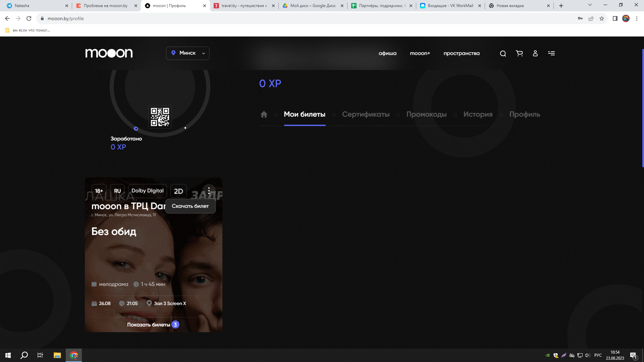
Task: Click the Скачать билет button
Action: pos(190,206)
